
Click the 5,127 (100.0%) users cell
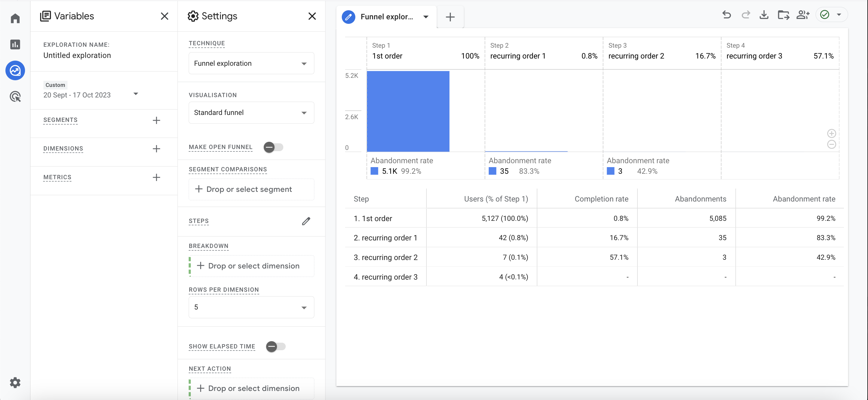505,218
